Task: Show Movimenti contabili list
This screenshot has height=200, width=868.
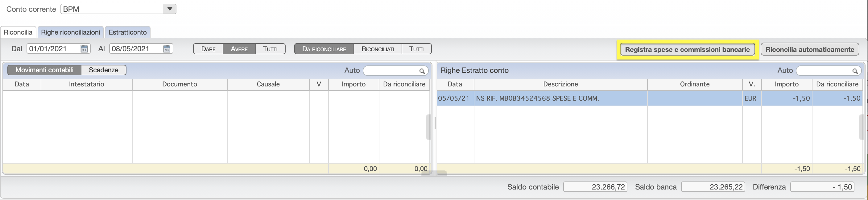Action: [x=44, y=70]
